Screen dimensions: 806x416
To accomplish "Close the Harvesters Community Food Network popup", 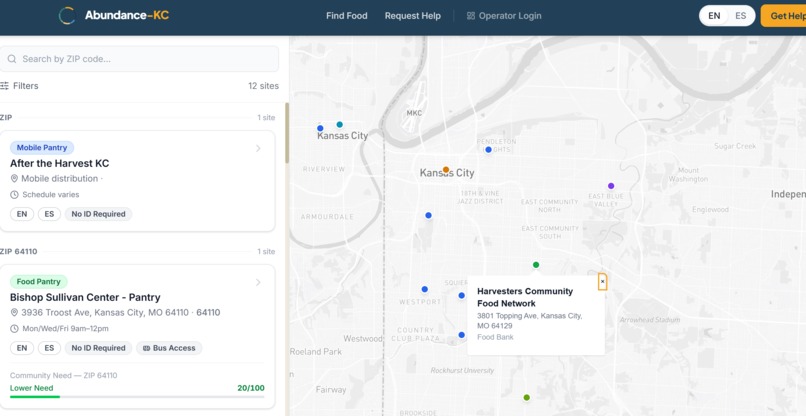I will (602, 282).
